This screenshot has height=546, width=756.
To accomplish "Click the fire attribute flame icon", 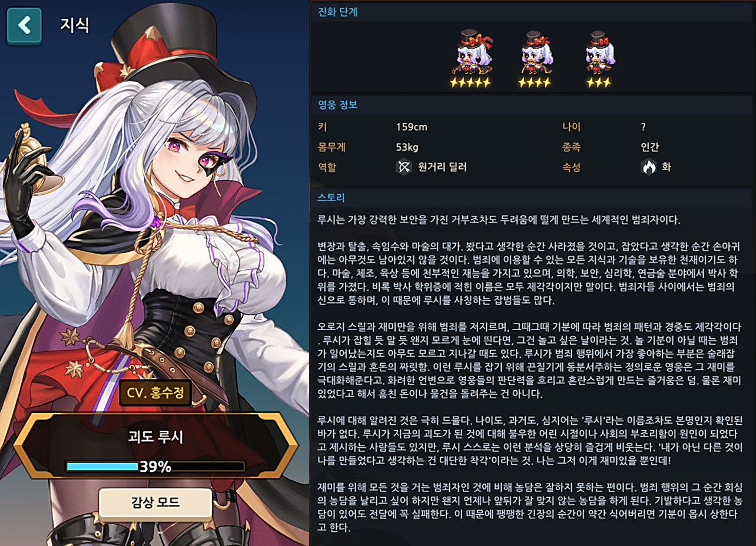I will point(648,167).
